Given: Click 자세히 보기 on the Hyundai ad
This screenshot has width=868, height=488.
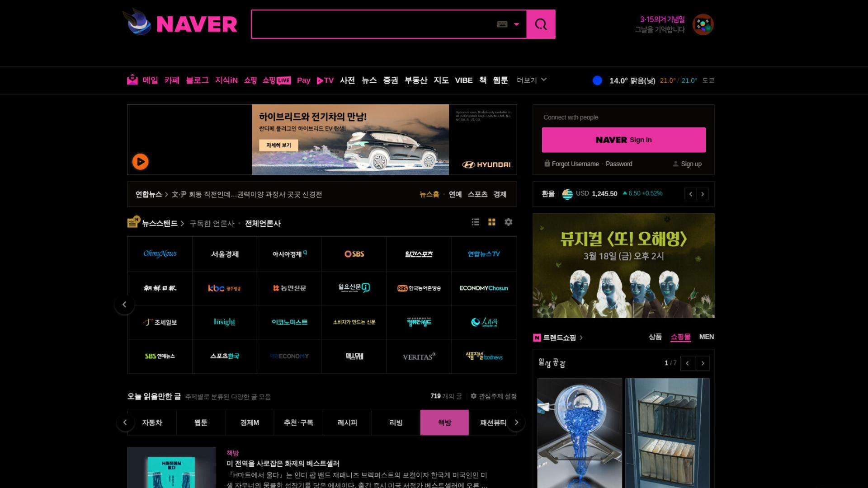Looking at the screenshot, I should coord(278,145).
